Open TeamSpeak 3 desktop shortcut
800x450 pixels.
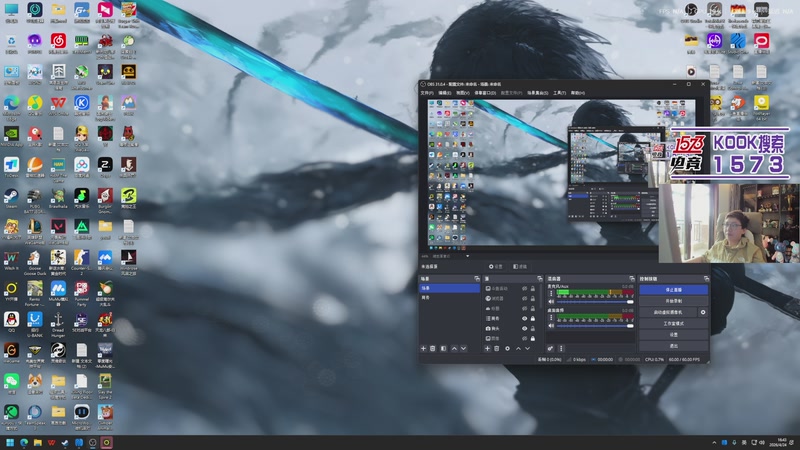coord(35,417)
